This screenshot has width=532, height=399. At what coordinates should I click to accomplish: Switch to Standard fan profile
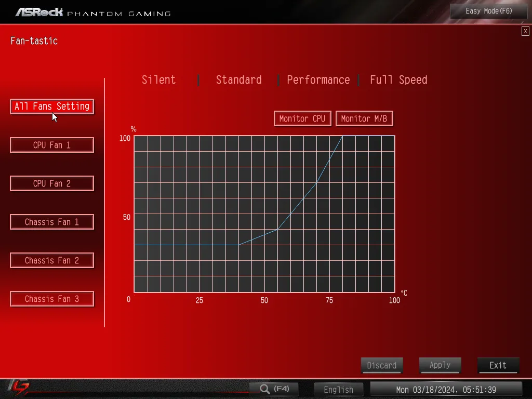click(239, 80)
